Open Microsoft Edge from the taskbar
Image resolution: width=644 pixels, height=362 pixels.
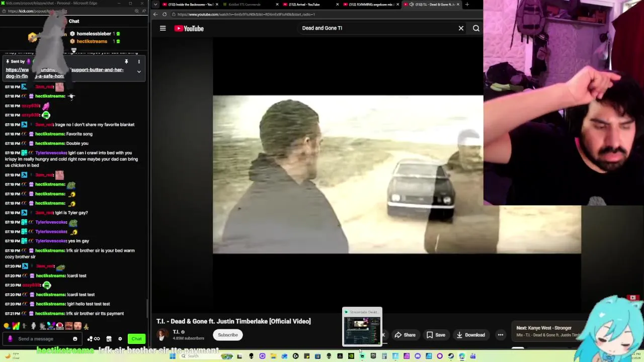pyautogui.click(x=462, y=356)
